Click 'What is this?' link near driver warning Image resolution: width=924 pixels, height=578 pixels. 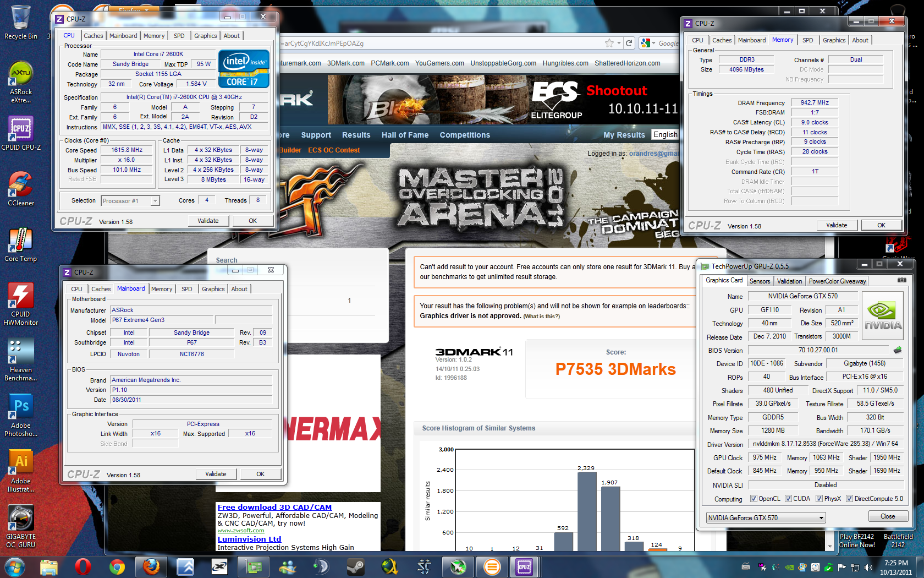542,317
